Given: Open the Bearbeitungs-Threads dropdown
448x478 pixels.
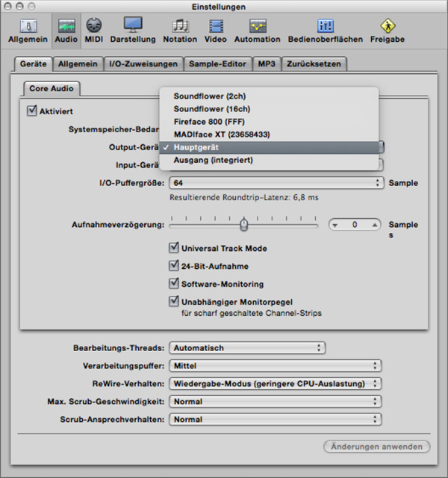Looking at the screenshot, I should click(x=247, y=347).
